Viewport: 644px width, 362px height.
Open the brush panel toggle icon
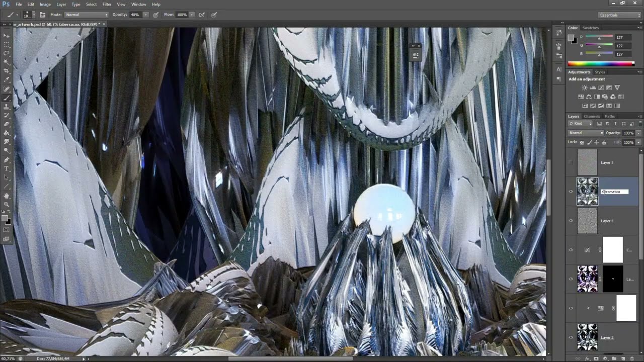pos(42,15)
